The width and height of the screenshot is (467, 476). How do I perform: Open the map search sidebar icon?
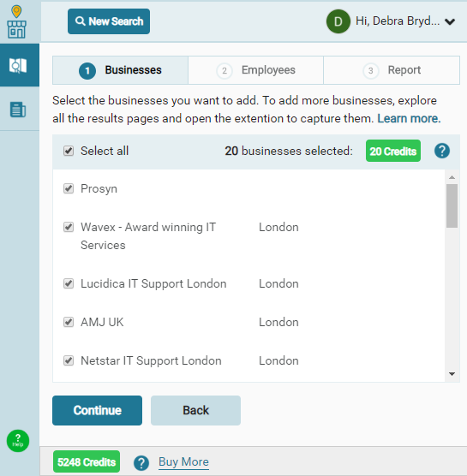pyautogui.click(x=18, y=65)
